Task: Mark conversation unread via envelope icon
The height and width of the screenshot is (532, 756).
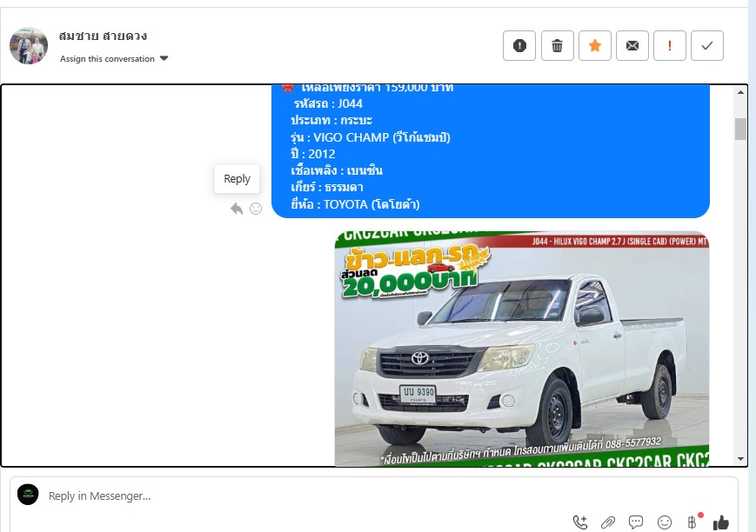Action: [632, 46]
